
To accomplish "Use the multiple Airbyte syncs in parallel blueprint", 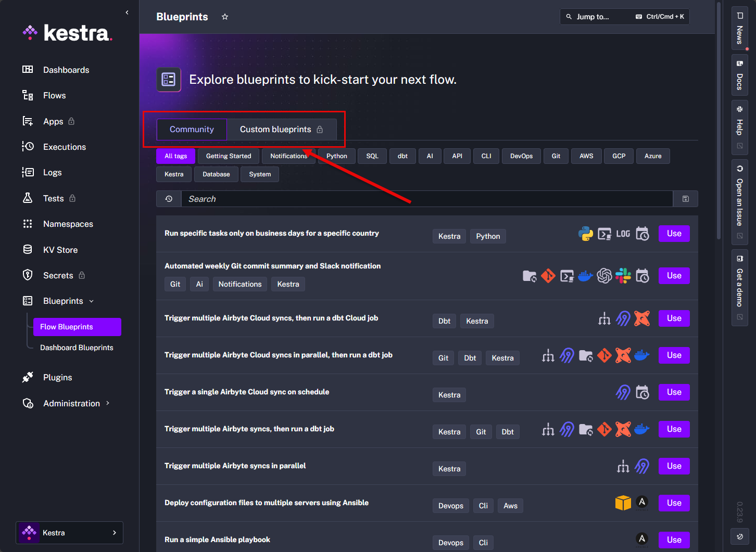I will point(674,466).
